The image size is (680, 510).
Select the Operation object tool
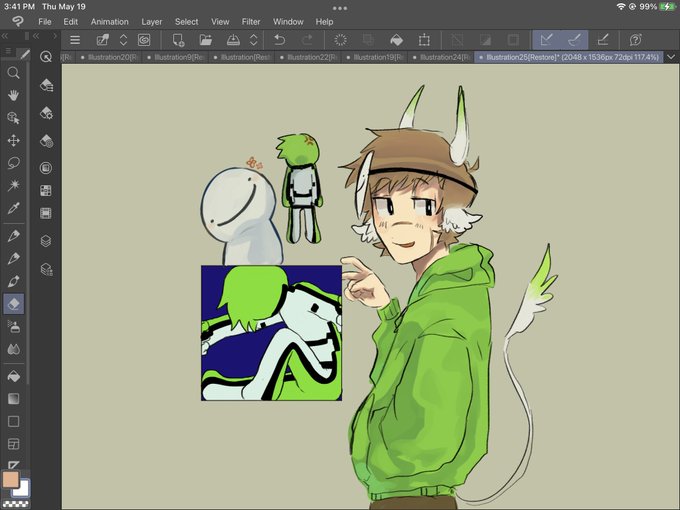pos(13,118)
